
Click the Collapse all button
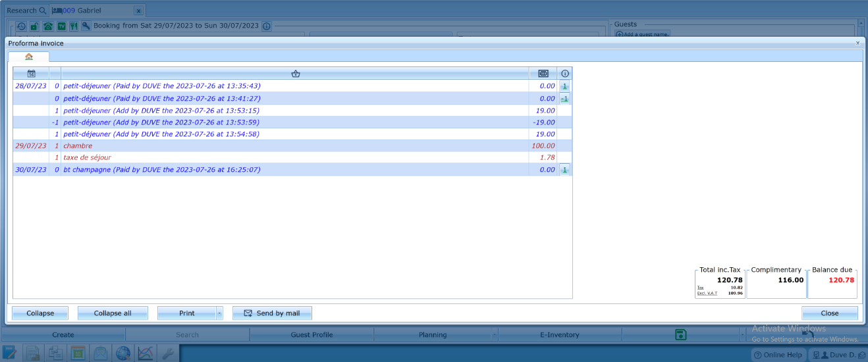[x=113, y=313]
